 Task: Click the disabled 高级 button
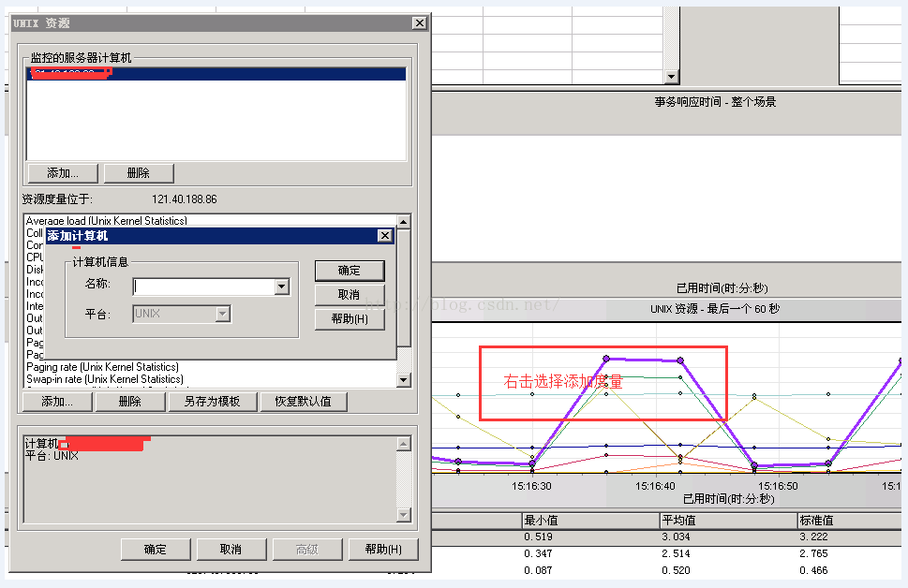(307, 550)
